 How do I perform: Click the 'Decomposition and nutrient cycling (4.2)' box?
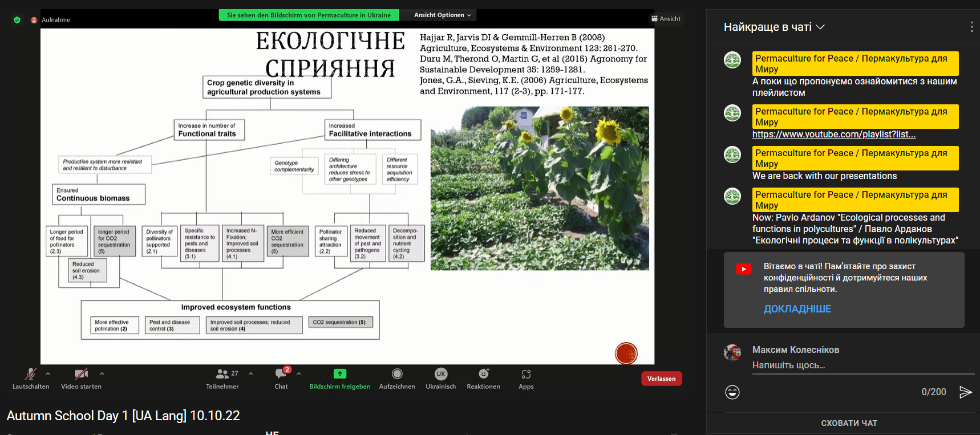click(x=406, y=243)
